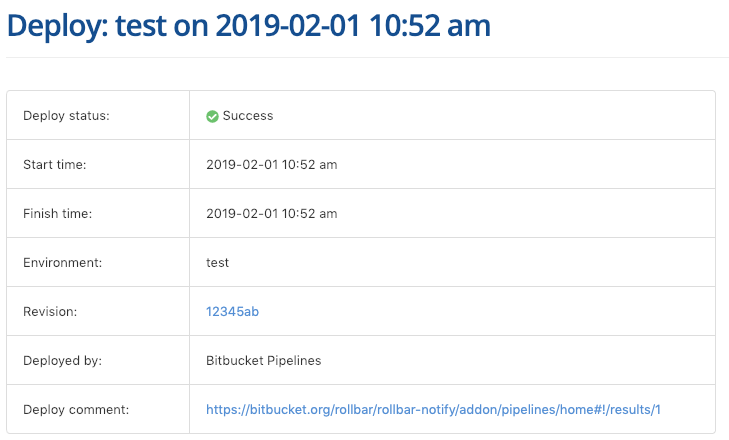Click the 10:52 am time in the title

(430, 26)
